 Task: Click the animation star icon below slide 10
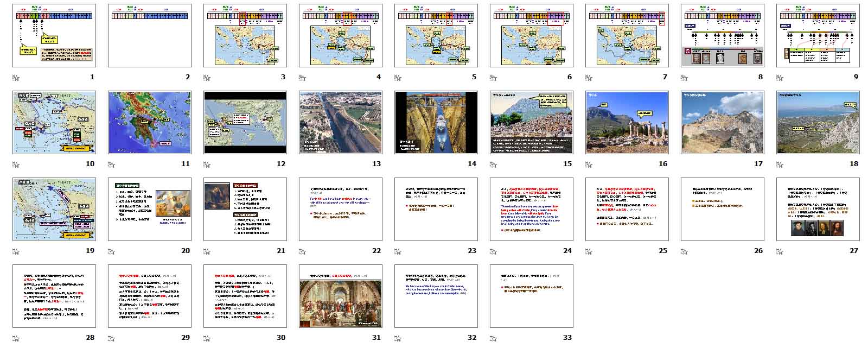[x=16, y=163]
